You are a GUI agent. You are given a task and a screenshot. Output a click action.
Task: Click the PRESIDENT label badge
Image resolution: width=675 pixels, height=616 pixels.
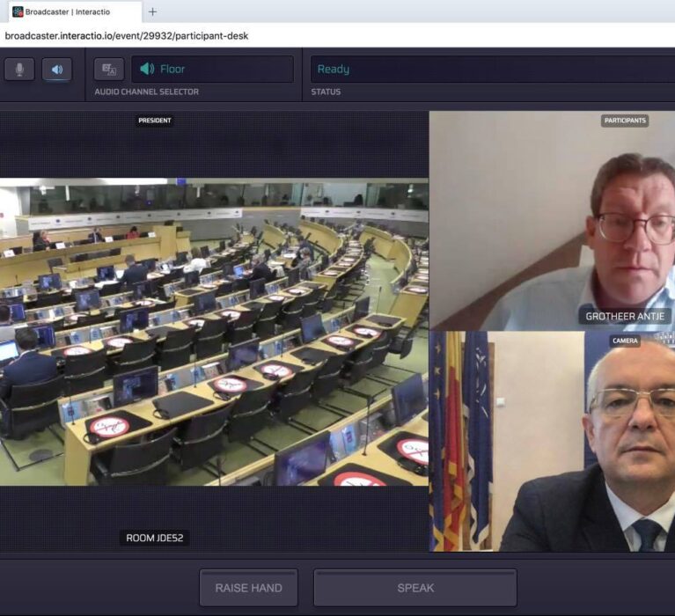(x=155, y=121)
